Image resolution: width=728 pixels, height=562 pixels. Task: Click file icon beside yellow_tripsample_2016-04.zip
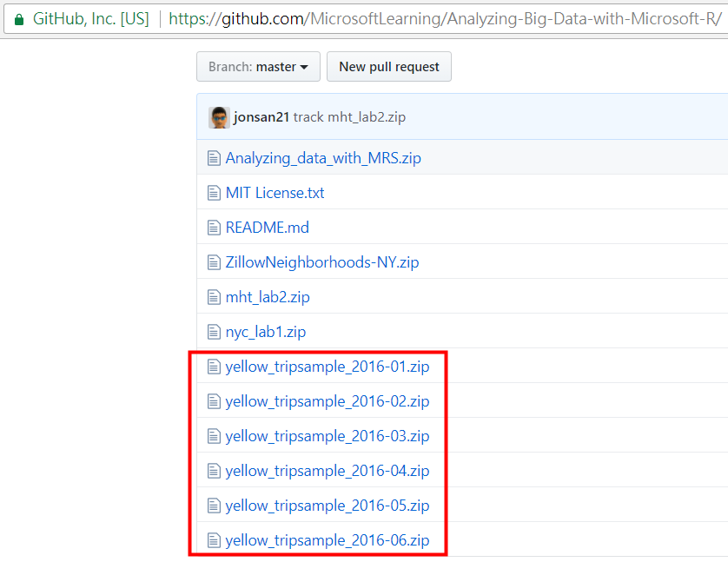[214, 471]
